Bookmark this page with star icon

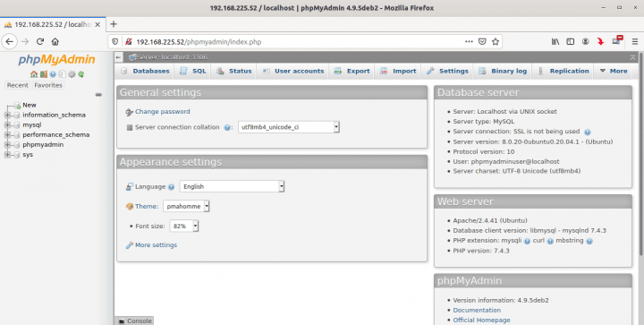[496, 41]
